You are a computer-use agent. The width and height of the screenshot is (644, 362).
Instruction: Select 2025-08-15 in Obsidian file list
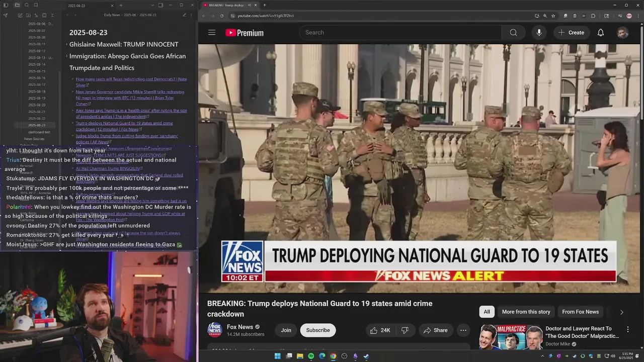(37, 71)
